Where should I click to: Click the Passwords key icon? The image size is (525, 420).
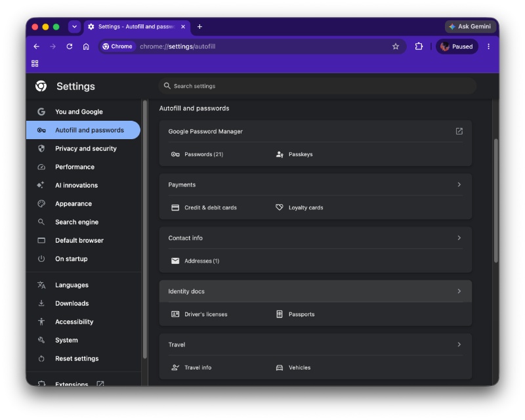coord(175,154)
